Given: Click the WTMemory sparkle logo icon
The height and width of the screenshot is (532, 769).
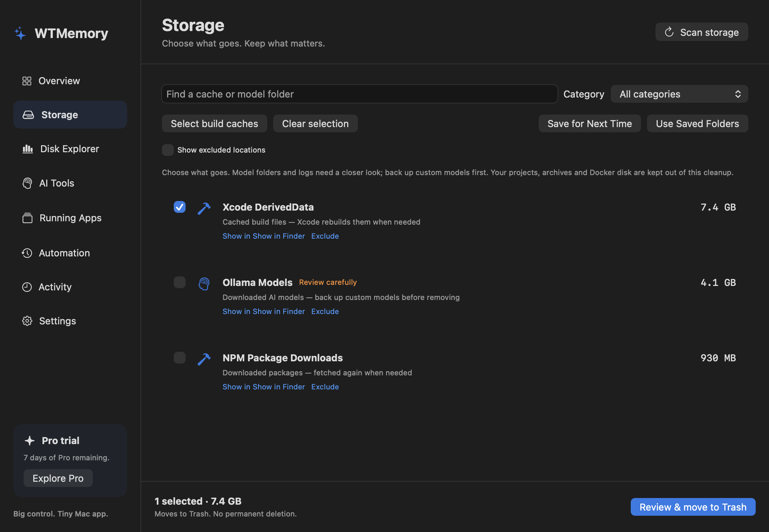Looking at the screenshot, I should [20, 33].
